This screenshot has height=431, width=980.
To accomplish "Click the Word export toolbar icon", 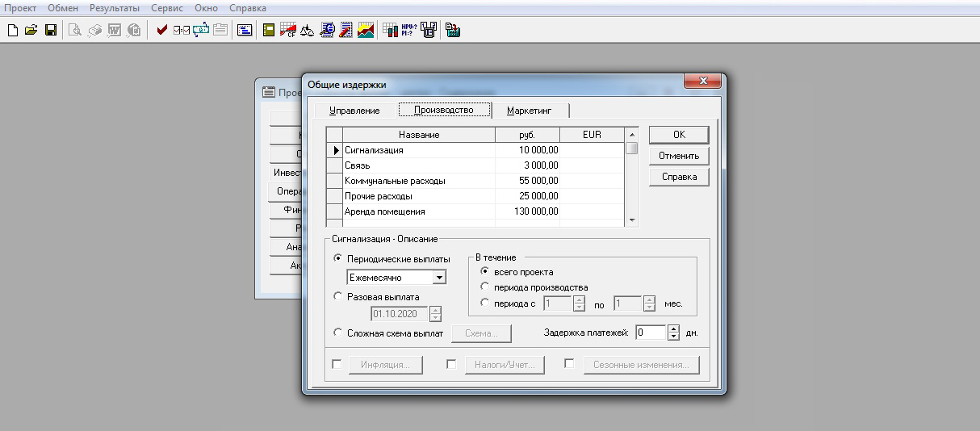I will [x=115, y=30].
